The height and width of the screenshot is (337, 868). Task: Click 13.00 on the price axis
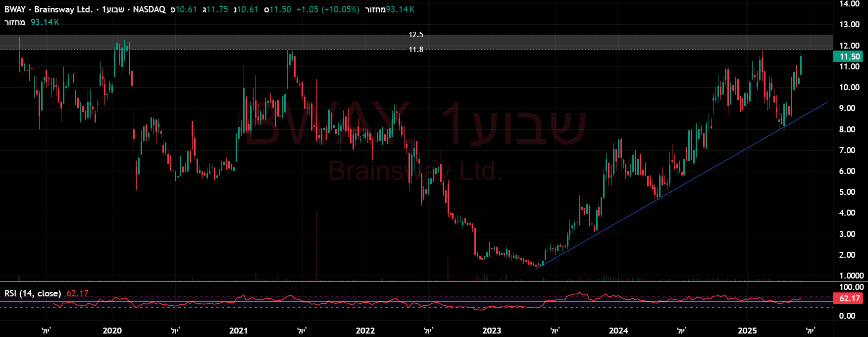click(849, 24)
